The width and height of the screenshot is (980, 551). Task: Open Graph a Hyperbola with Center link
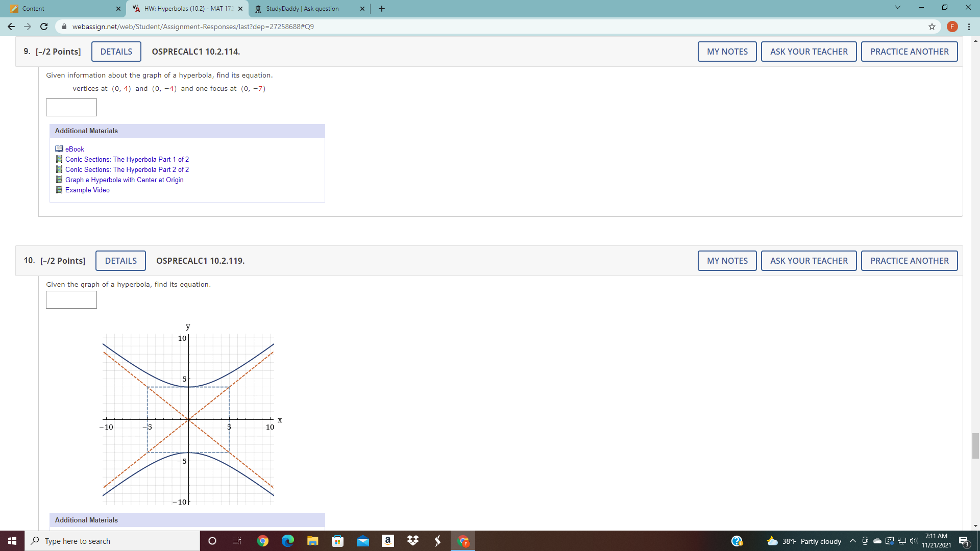124,180
